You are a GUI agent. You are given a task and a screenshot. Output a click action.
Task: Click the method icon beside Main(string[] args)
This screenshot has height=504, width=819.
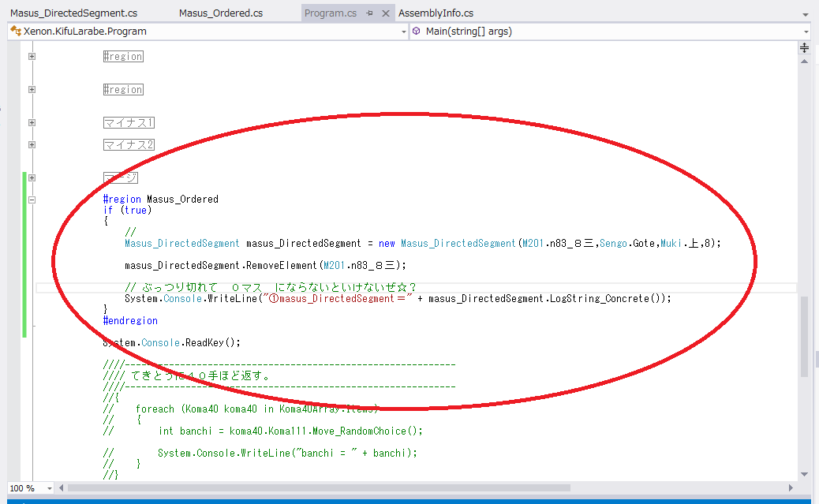(x=417, y=32)
